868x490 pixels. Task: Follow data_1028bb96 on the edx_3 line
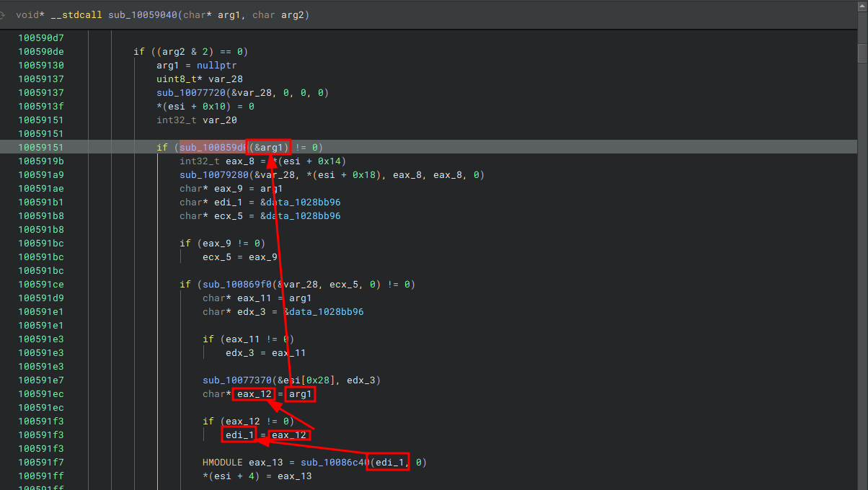coord(327,312)
